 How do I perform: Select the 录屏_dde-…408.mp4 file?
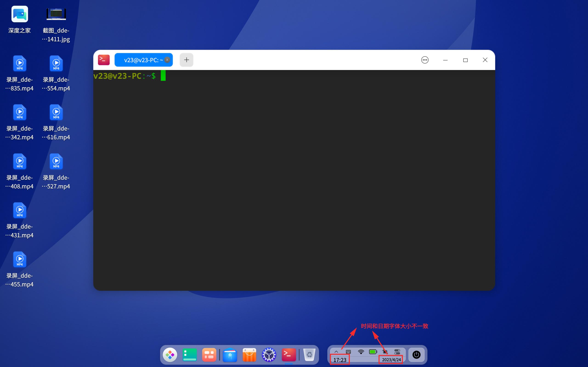point(20,172)
